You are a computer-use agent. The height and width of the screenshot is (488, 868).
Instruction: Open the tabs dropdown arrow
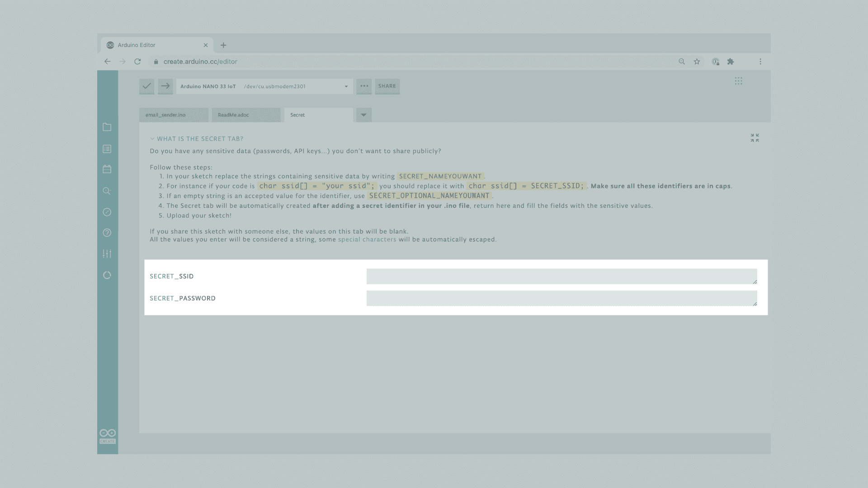(363, 115)
